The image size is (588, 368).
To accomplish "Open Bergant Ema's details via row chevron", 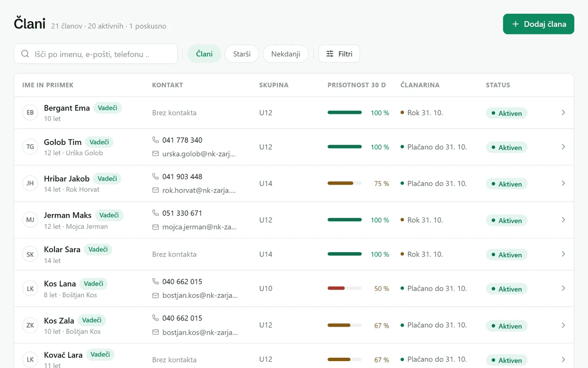I will point(563,112).
